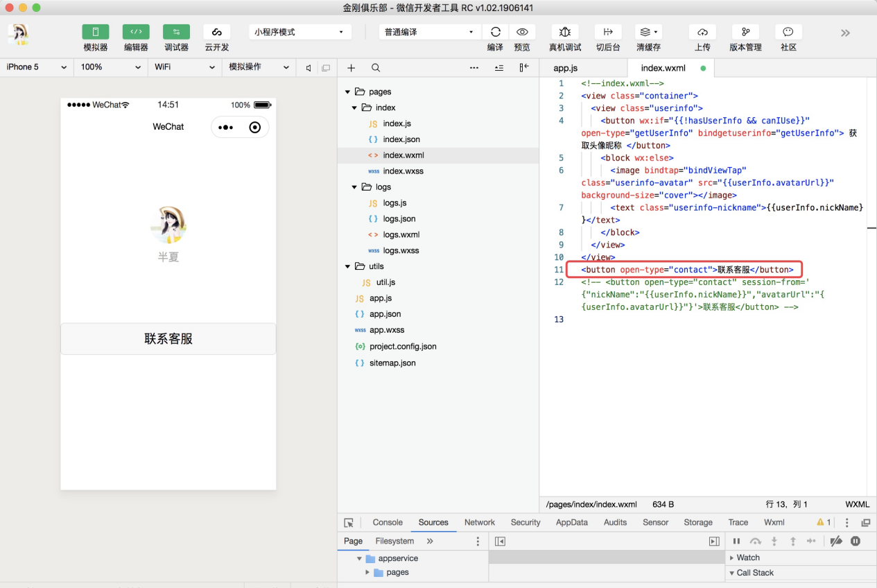This screenshot has width=877, height=588.
Task: Click the new file plus icon
Action: 351,68
